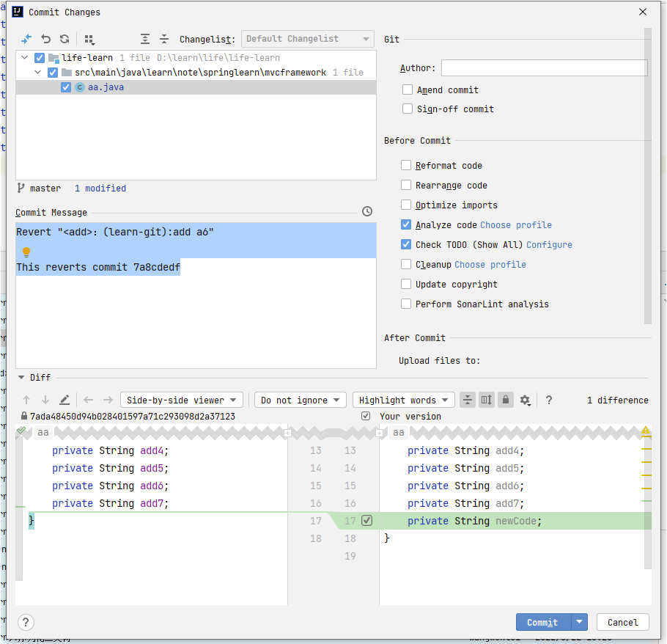The image size is (667, 644).
Task: Click Expand All icon in changes toolbar
Action: [145, 39]
